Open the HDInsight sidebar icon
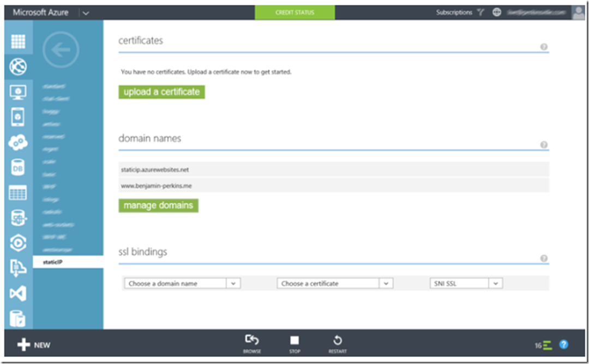Screen dimensions: 589x364 coord(18,218)
